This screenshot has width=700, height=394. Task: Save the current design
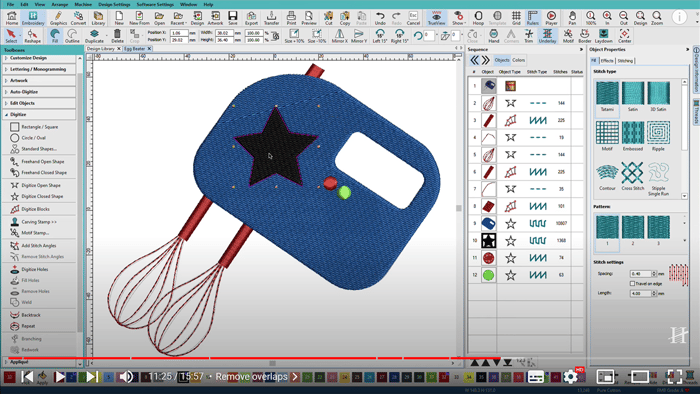pos(233,18)
